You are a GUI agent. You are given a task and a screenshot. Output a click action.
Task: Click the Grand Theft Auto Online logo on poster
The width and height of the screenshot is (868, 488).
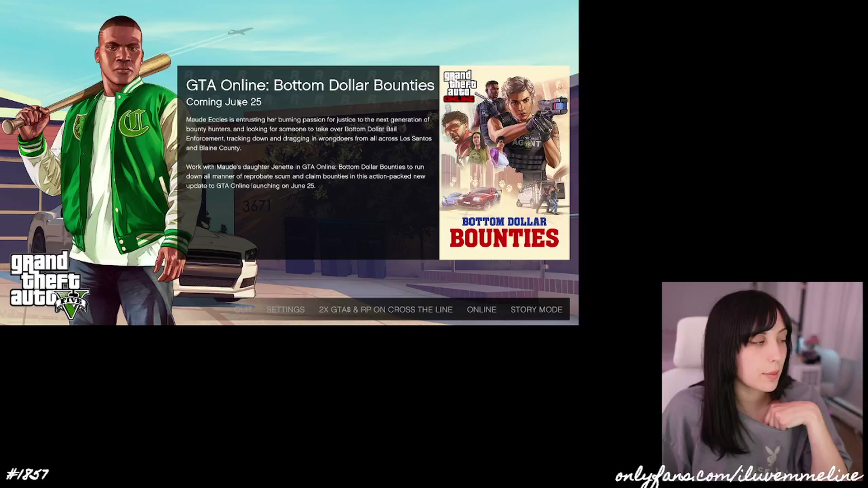coord(459,86)
